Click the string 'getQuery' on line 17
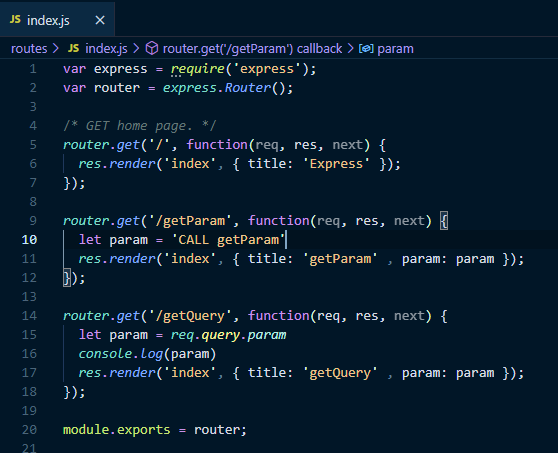Viewport: 558px width, 453px height. tap(340, 373)
